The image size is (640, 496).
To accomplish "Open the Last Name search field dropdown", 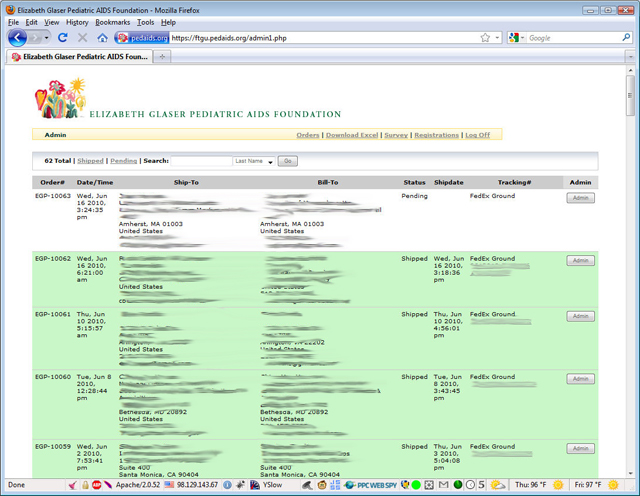I will (254, 161).
